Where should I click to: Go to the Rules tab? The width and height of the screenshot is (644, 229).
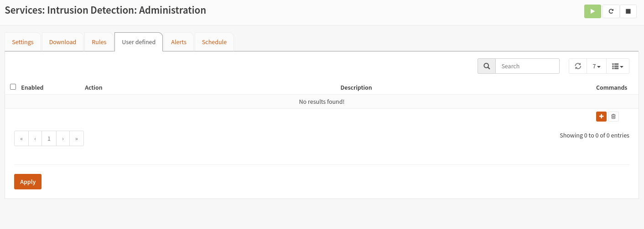click(99, 42)
